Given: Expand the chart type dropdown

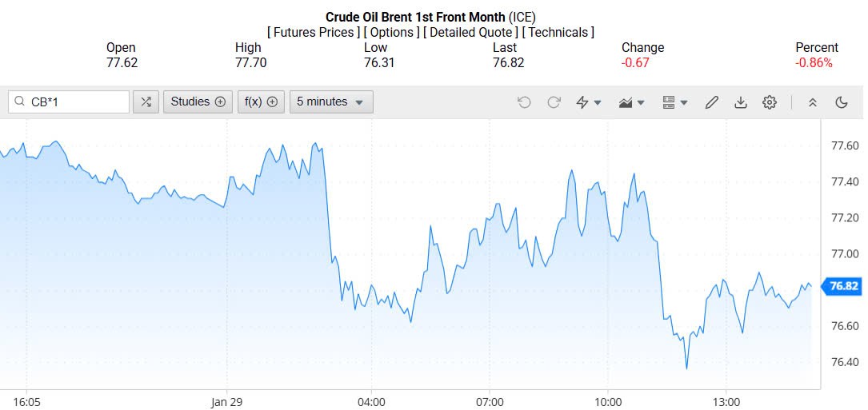Looking at the screenshot, I should coord(632,102).
